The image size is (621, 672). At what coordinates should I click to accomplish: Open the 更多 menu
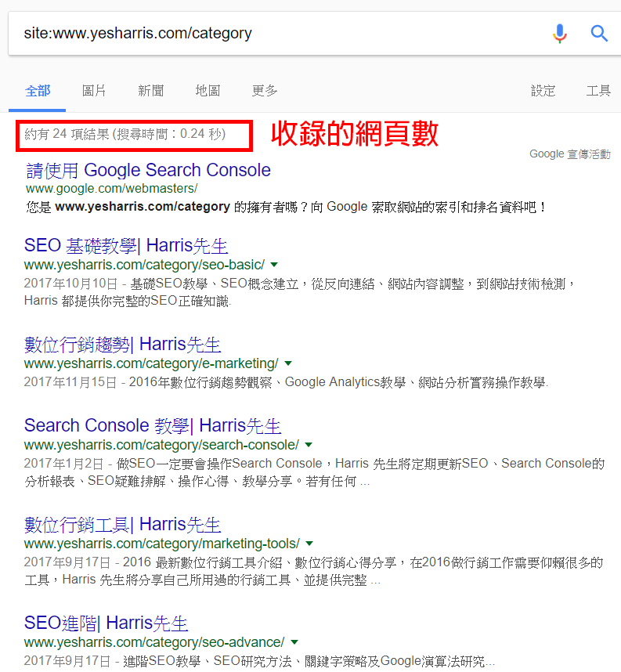265,91
